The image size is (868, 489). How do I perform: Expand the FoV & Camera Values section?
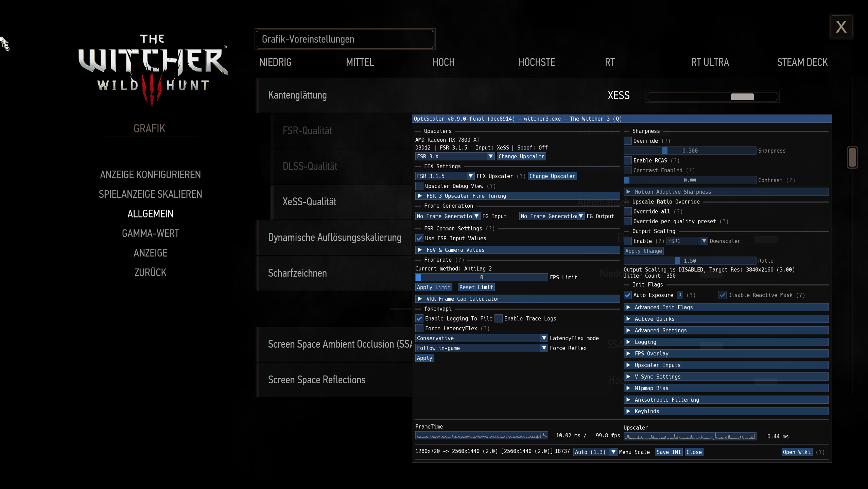point(518,250)
